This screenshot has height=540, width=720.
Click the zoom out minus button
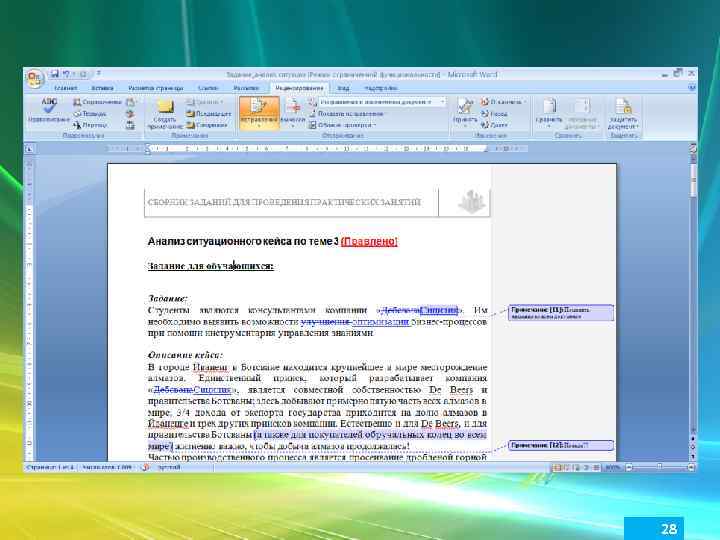(629, 467)
